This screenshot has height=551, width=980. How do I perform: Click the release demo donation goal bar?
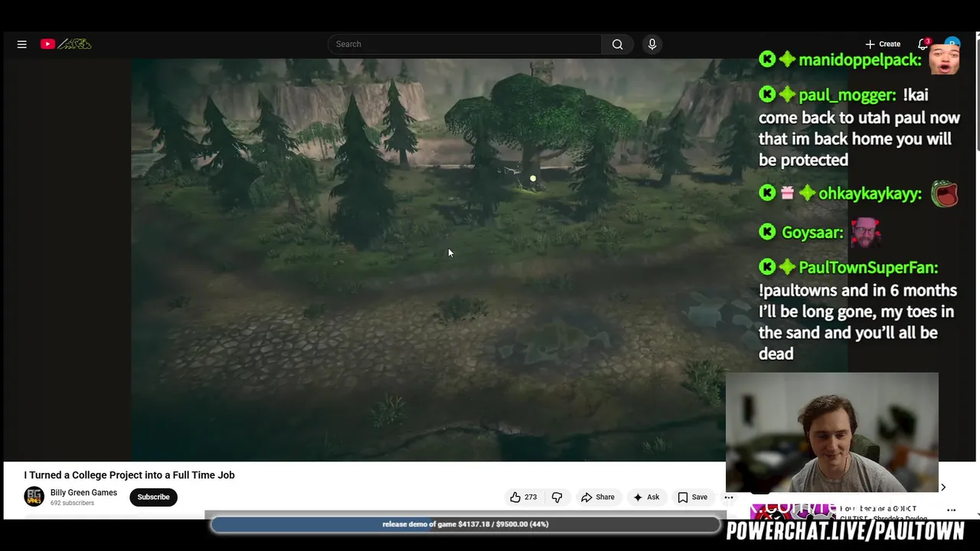465,524
